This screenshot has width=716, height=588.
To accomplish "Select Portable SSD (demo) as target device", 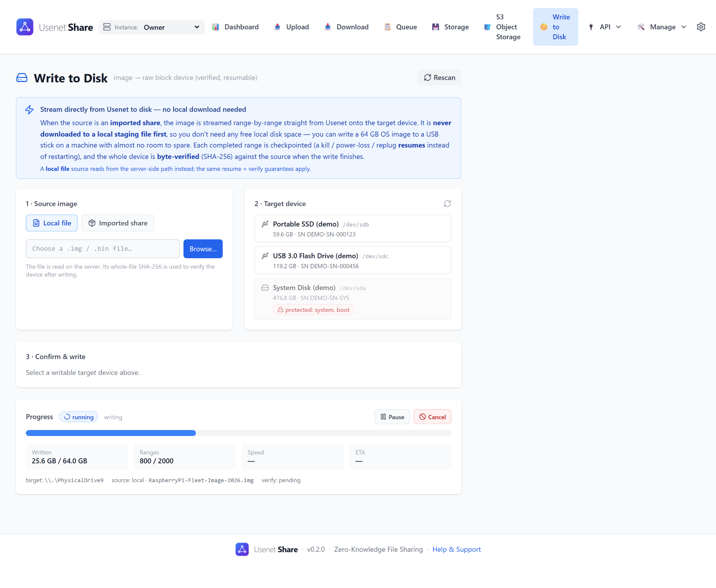I will pyautogui.click(x=353, y=228).
